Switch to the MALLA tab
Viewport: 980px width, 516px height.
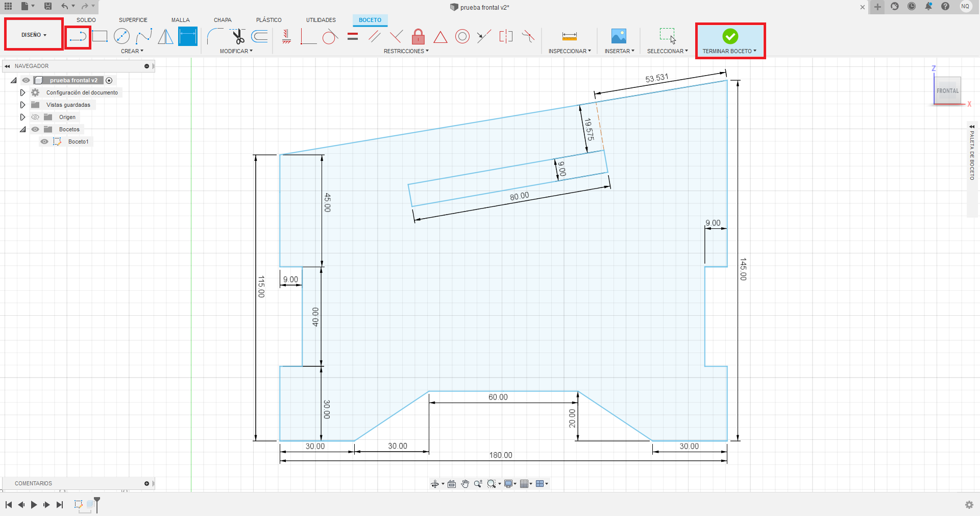point(181,20)
